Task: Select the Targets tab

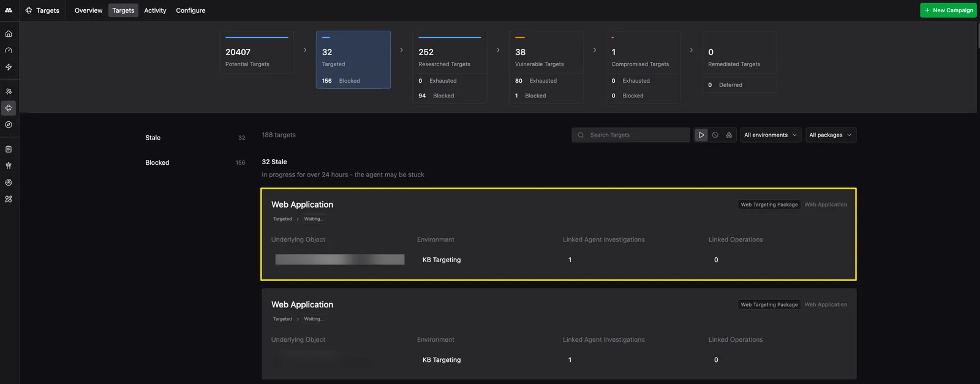Action: [123, 10]
